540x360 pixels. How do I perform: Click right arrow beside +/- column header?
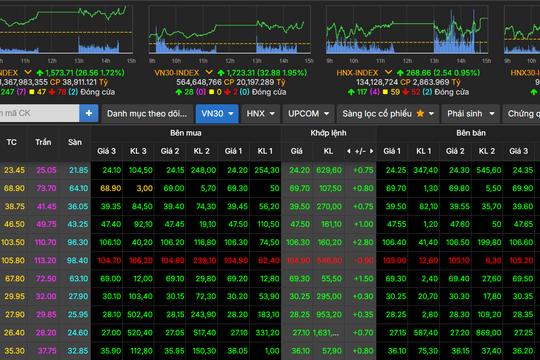pyautogui.click(x=371, y=151)
